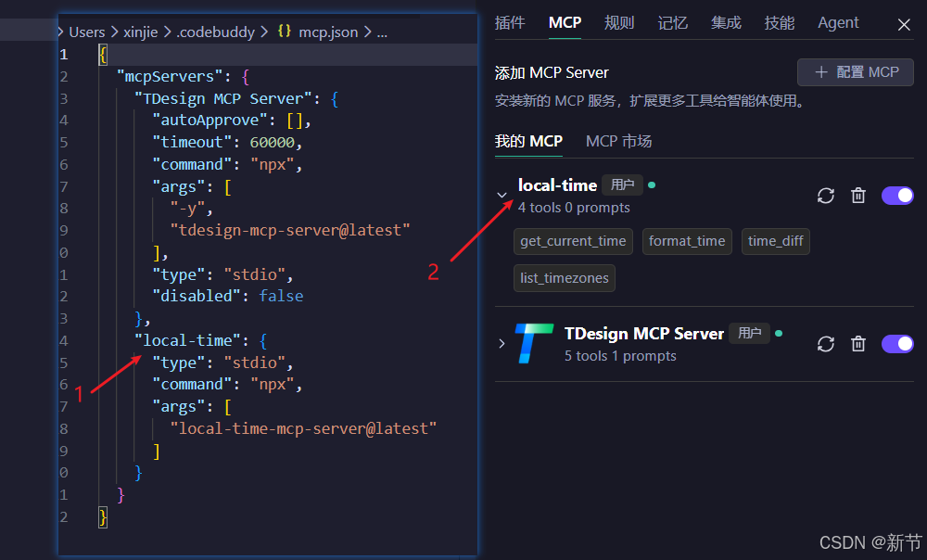Click the 添加 MCP Server heading
Screen dimensions: 927x560
(552, 72)
